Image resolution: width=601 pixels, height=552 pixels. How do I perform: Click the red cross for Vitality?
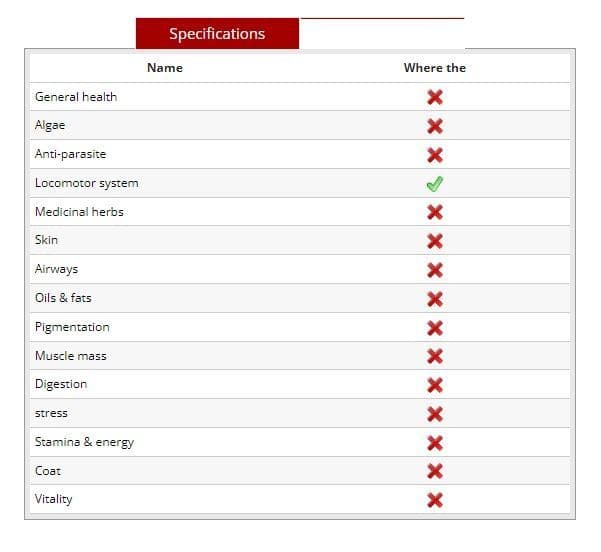(x=435, y=500)
